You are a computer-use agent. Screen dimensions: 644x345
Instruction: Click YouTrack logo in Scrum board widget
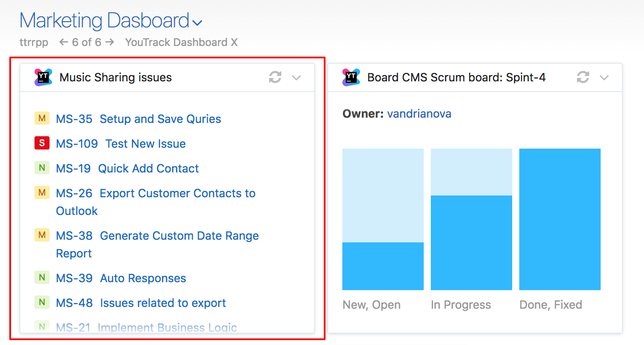click(x=351, y=77)
